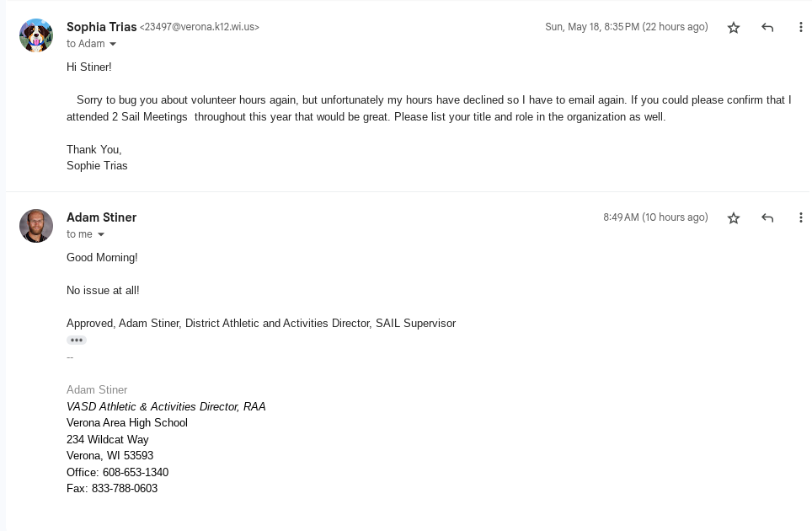Reply to Sophia Trias's message
This screenshot has height=531, width=812.
pyautogui.click(x=767, y=28)
